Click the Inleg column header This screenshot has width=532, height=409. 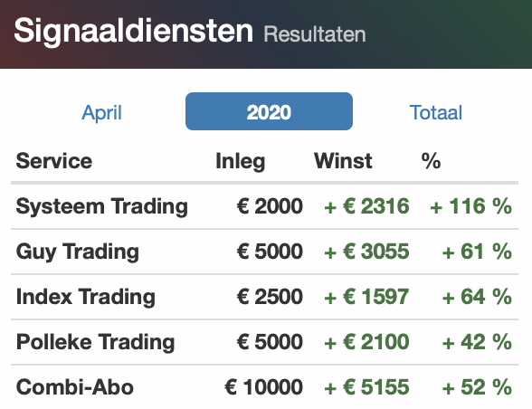point(241,161)
